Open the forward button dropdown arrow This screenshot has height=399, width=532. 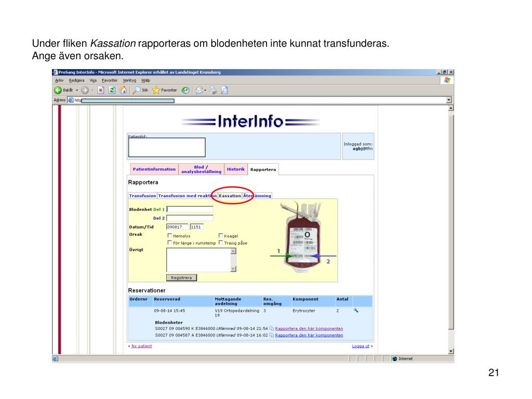pyautogui.click(x=92, y=90)
